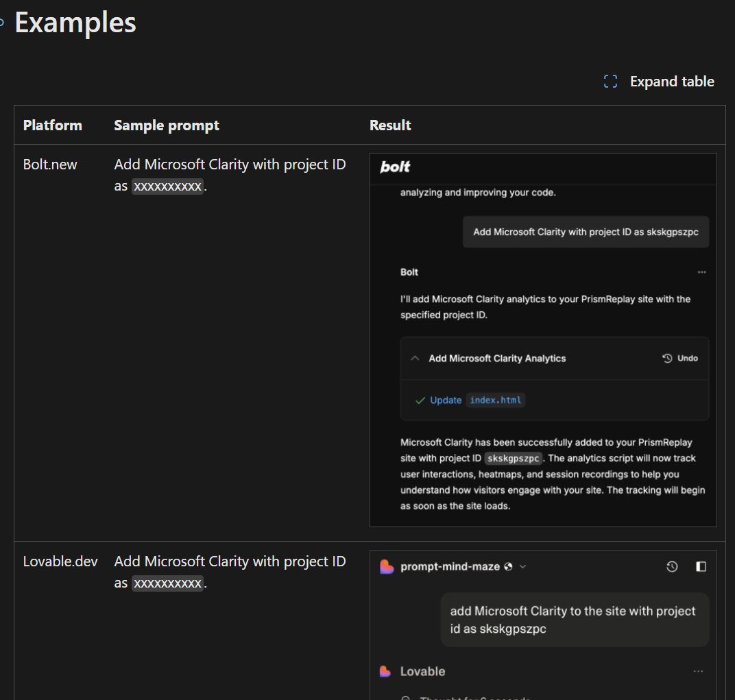Viewport: 735px width, 700px height.
Task: Open the three-dot menu beside the Lovable reply
Action: tap(698, 671)
